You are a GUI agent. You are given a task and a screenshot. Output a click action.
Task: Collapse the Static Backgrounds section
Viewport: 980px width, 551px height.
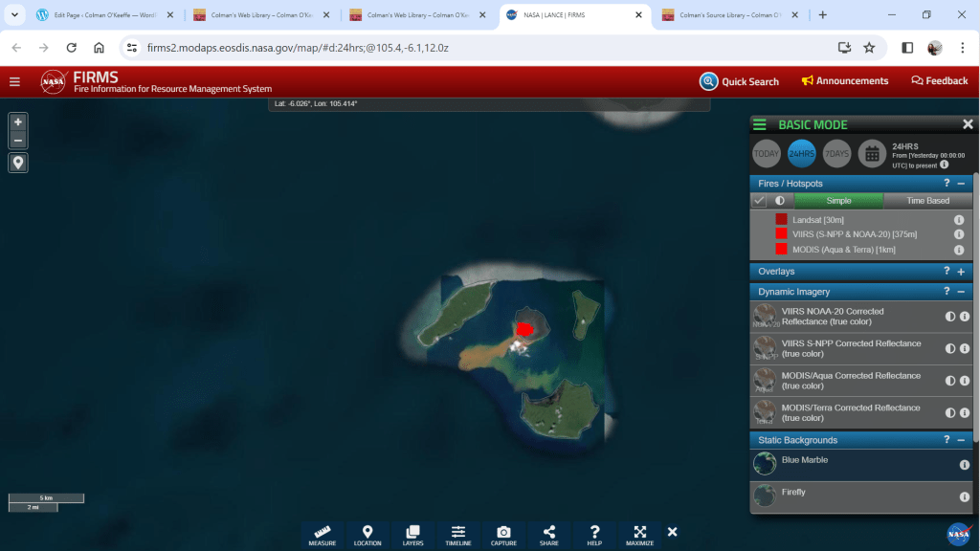960,440
